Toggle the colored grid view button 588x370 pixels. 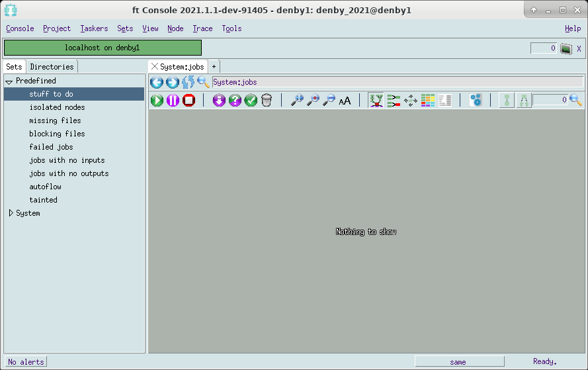tap(428, 101)
